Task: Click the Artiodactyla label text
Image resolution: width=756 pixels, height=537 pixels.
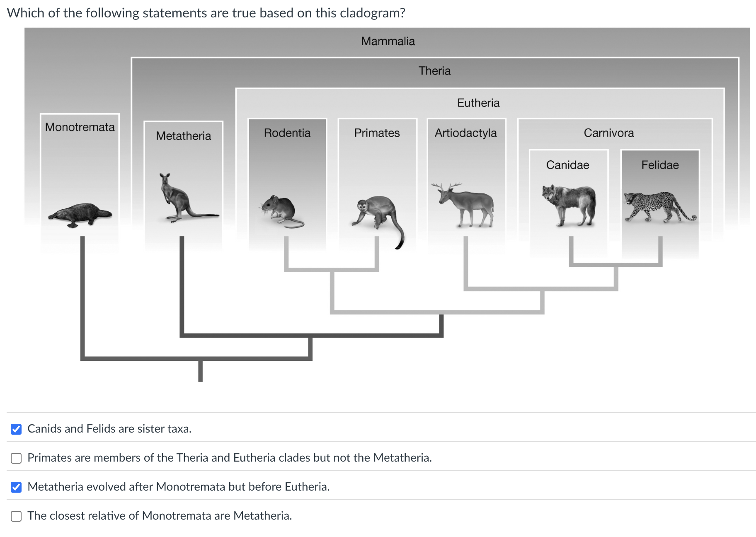Action: pyautogui.click(x=466, y=133)
